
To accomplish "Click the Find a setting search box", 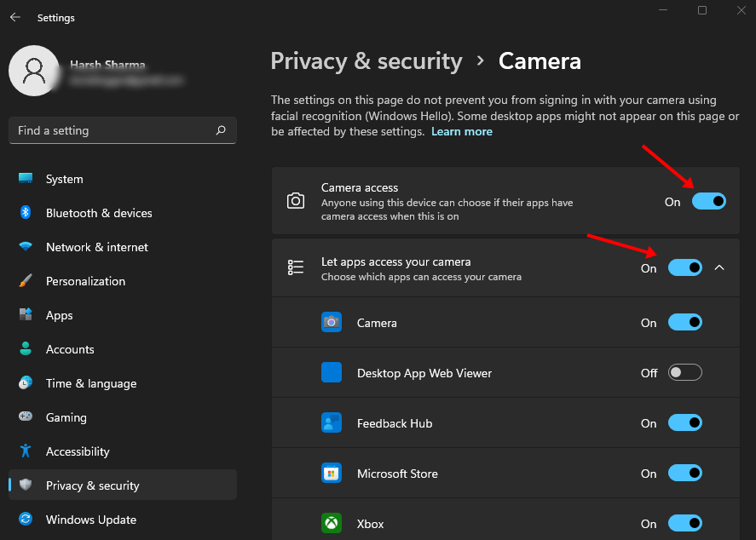I will point(122,130).
